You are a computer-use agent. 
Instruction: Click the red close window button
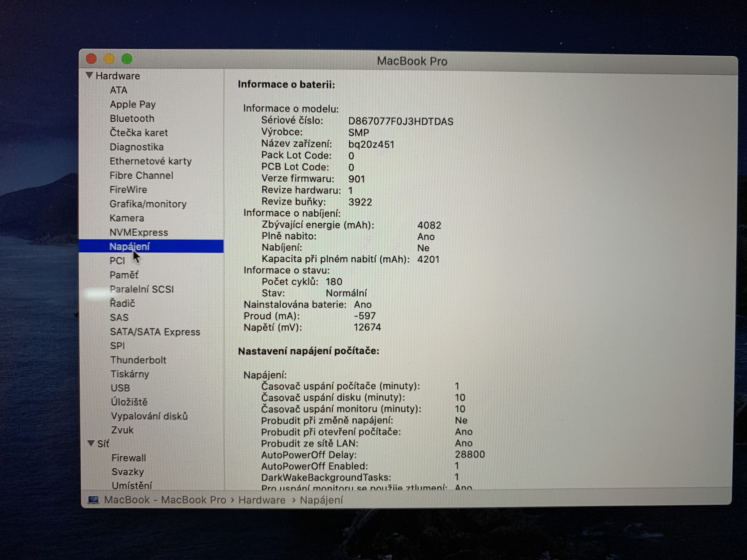point(91,59)
